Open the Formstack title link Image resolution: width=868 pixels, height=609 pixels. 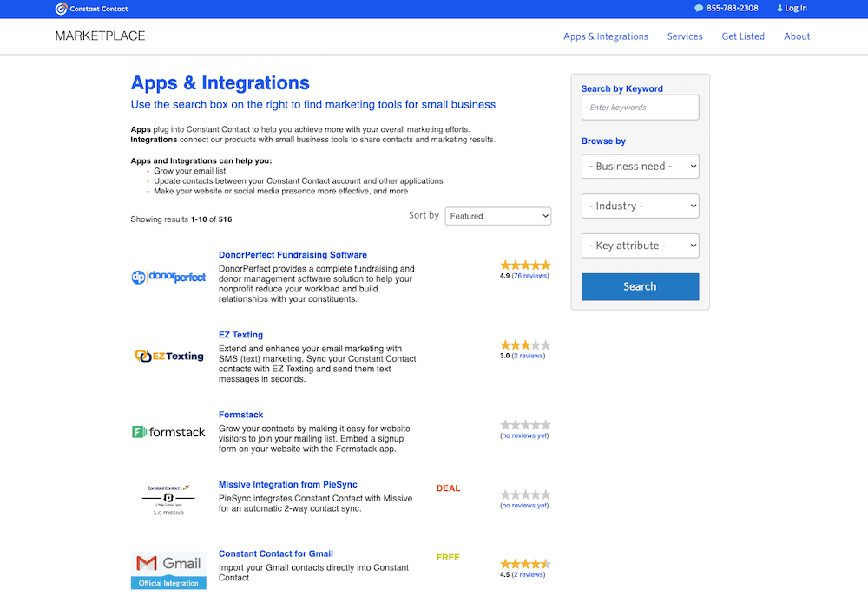coord(240,415)
